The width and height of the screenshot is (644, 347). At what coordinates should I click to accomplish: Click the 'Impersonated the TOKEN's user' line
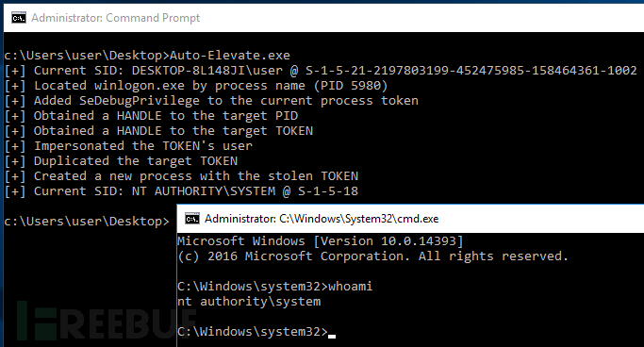[128, 146]
